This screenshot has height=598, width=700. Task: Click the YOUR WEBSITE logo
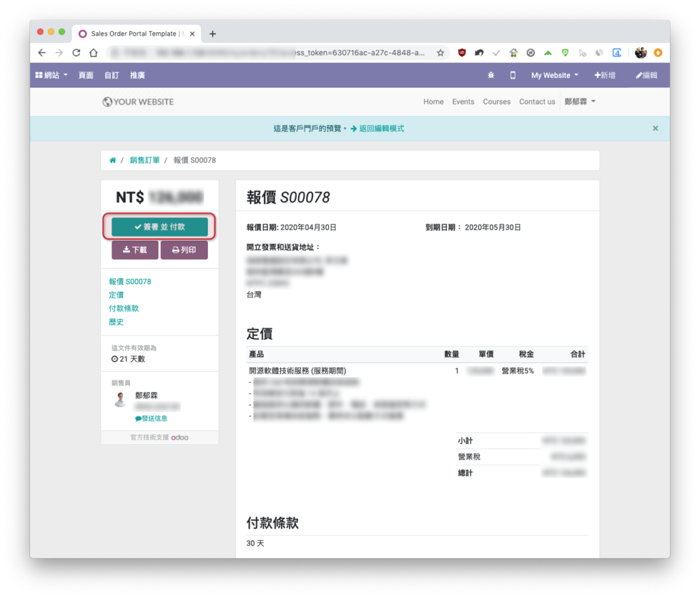[138, 102]
